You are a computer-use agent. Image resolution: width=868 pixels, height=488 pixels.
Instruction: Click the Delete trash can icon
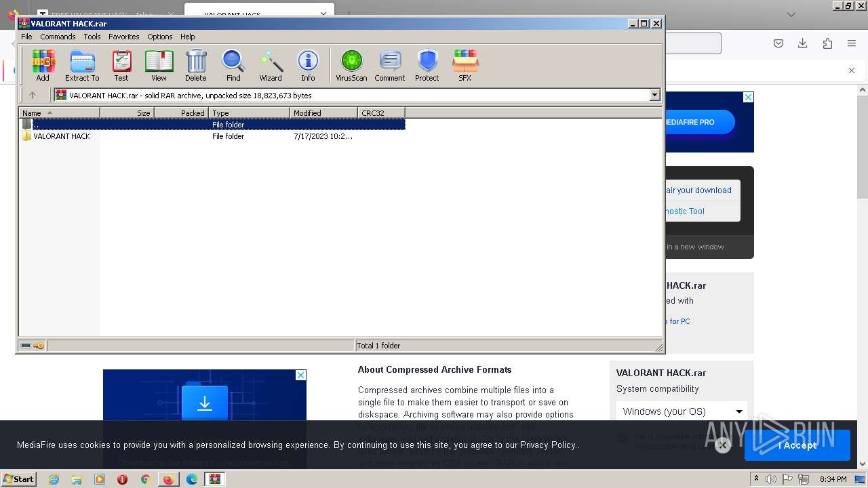pos(196,66)
